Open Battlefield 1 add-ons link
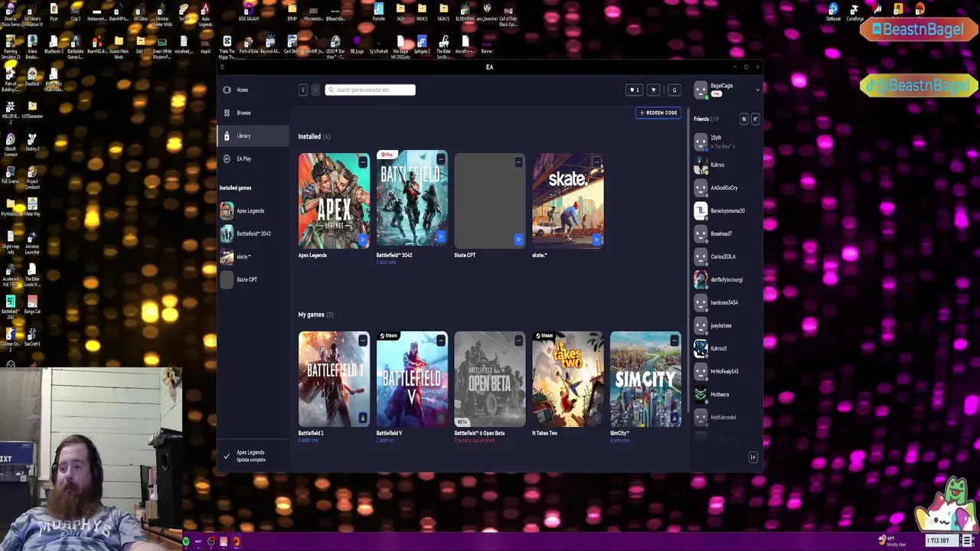The width and height of the screenshot is (980, 551). click(x=309, y=441)
